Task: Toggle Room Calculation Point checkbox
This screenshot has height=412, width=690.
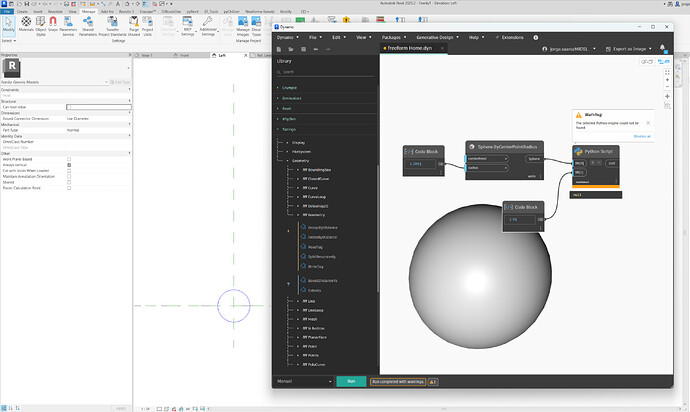Action: click(69, 188)
